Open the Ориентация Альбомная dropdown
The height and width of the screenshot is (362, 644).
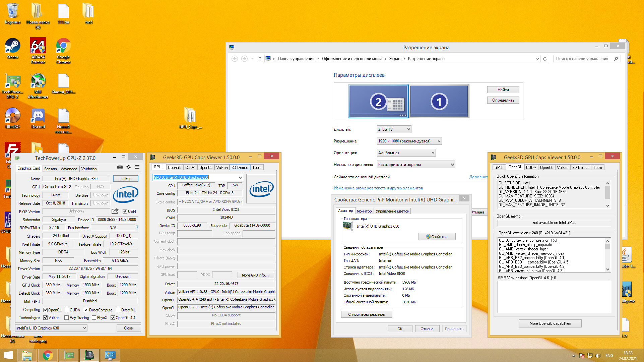coord(406,153)
